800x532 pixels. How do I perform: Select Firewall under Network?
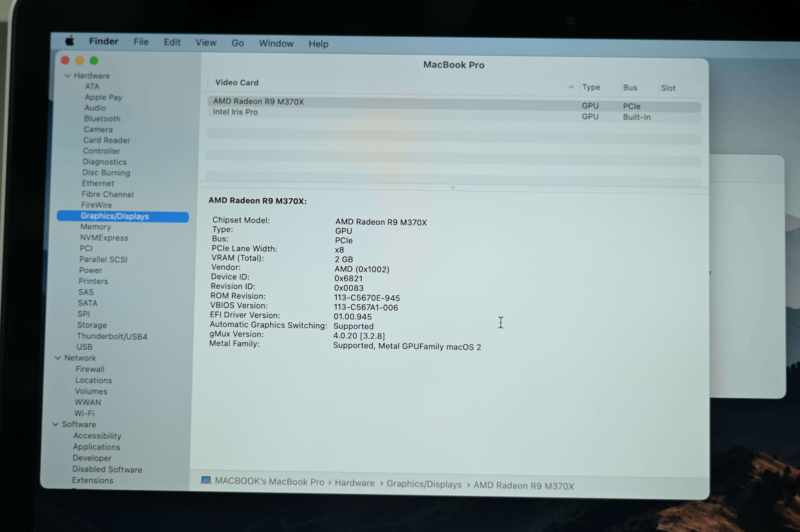click(x=90, y=369)
